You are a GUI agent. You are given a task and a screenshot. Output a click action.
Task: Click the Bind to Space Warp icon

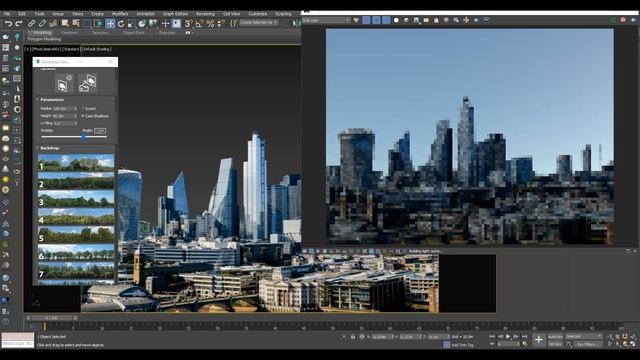(53, 24)
